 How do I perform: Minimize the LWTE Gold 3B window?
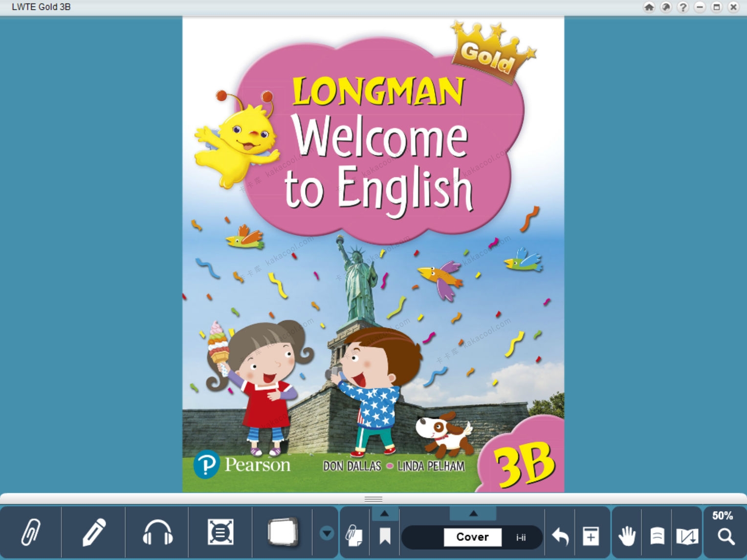pos(700,7)
